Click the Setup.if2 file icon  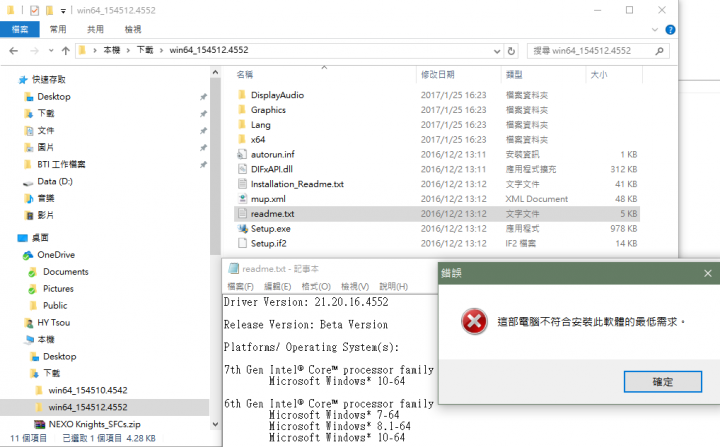(242, 243)
